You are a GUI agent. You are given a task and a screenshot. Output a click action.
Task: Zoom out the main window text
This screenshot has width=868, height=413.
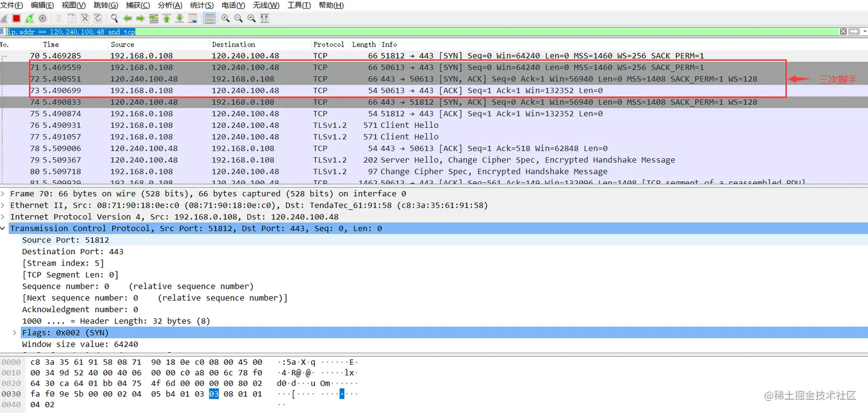238,18
